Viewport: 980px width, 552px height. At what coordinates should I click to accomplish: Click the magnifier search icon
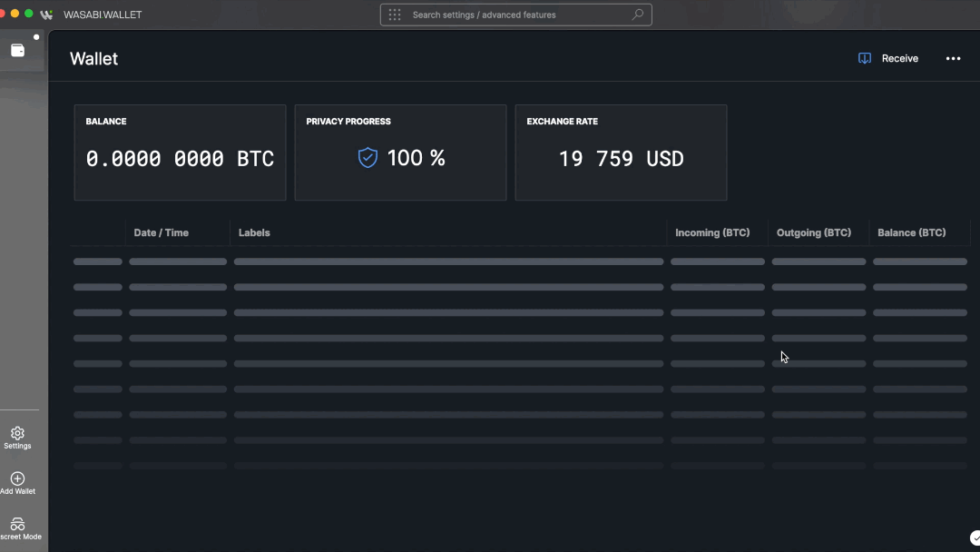click(x=638, y=15)
